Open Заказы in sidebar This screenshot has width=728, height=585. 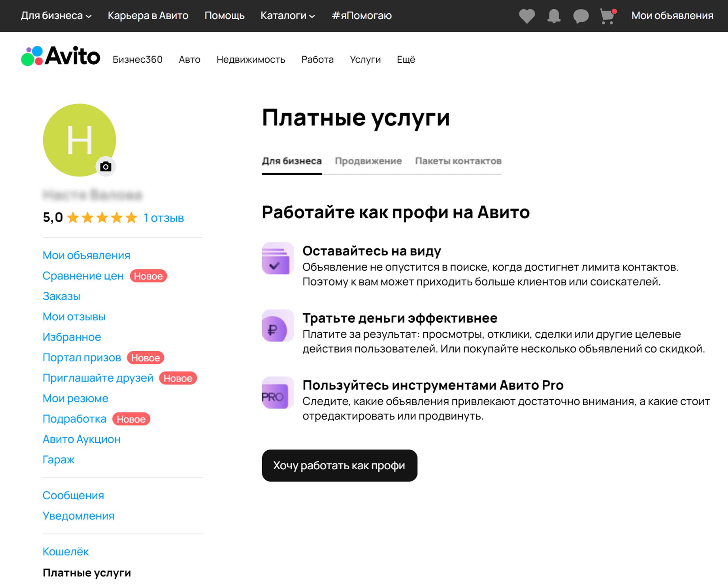coord(61,296)
